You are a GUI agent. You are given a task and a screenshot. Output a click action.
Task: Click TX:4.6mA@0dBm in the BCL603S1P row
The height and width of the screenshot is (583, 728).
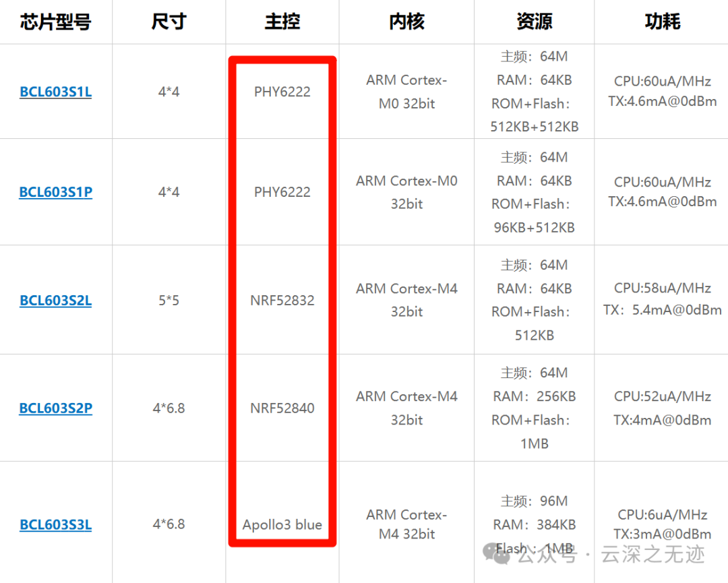(663, 202)
